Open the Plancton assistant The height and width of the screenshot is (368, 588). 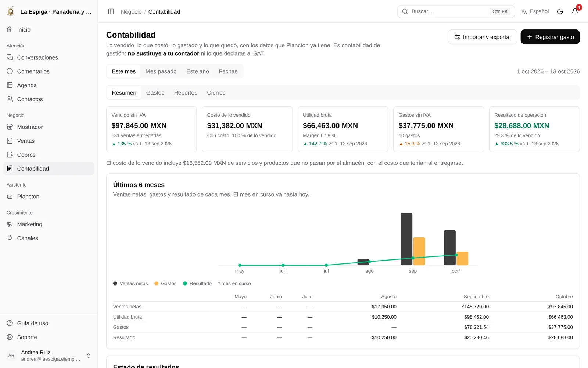point(49,197)
